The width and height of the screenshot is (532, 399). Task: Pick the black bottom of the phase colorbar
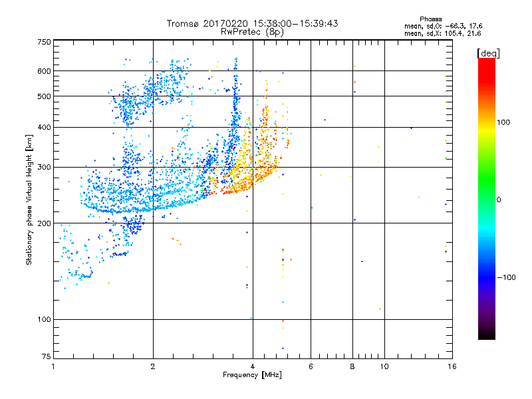click(x=487, y=335)
